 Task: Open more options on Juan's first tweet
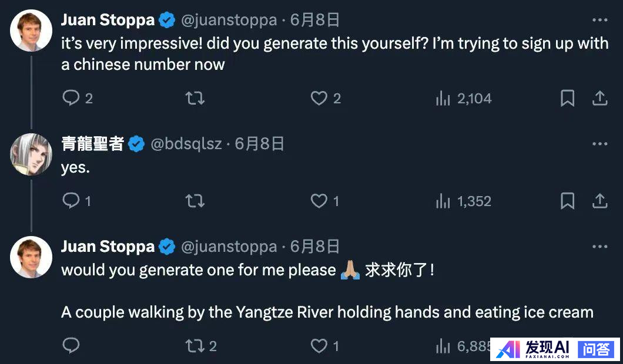599,20
